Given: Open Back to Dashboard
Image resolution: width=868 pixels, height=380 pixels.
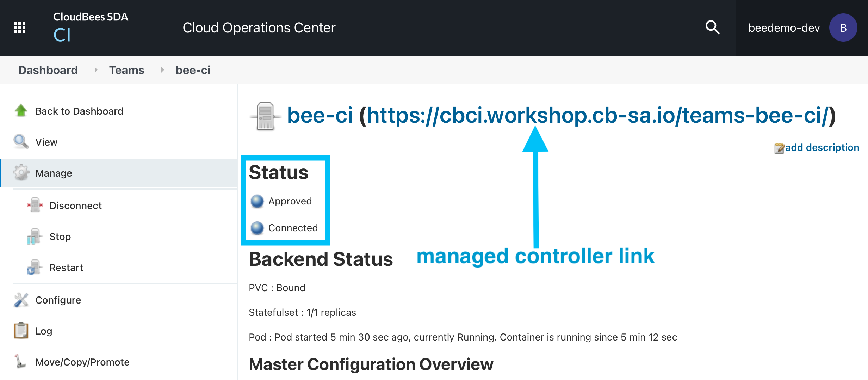Looking at the screenshot, I should (x=79, y=111).
